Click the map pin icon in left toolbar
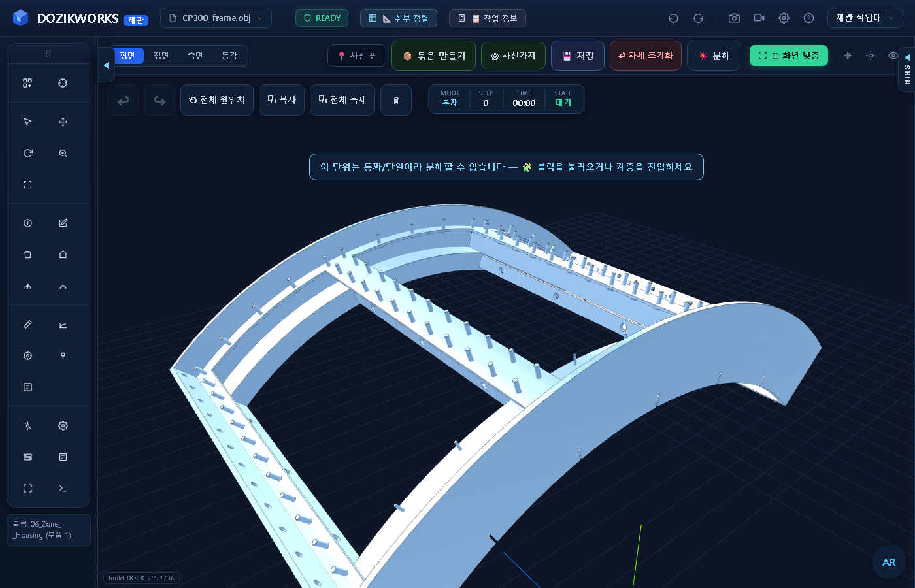This screenshot has height=588, width=915. (63, 356)
